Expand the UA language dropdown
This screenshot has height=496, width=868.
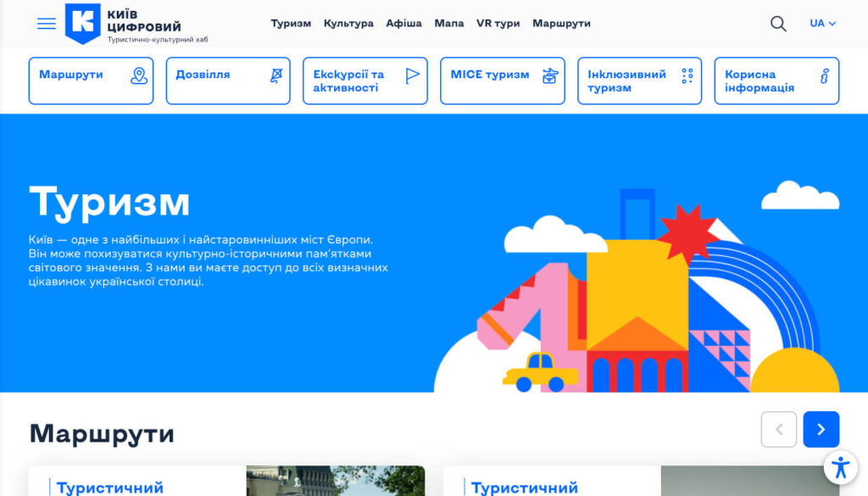click(x=822, y=24)
